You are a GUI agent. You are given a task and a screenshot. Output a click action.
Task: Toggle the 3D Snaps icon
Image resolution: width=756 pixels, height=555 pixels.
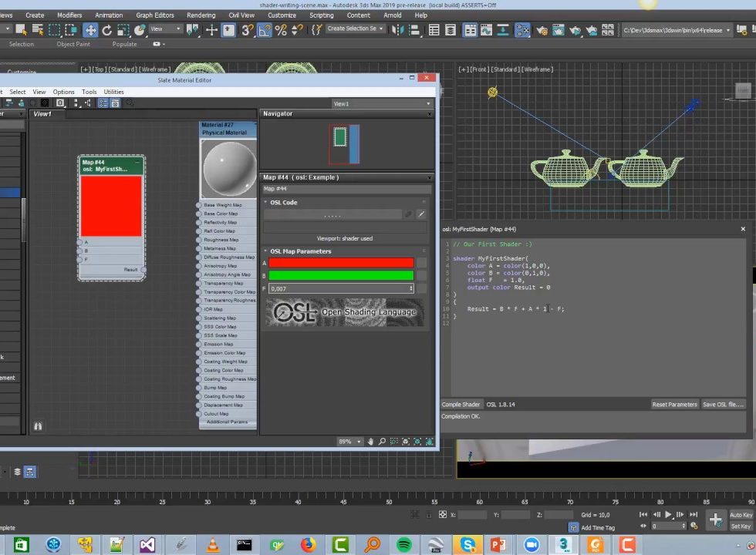click(x=248, y=30)
